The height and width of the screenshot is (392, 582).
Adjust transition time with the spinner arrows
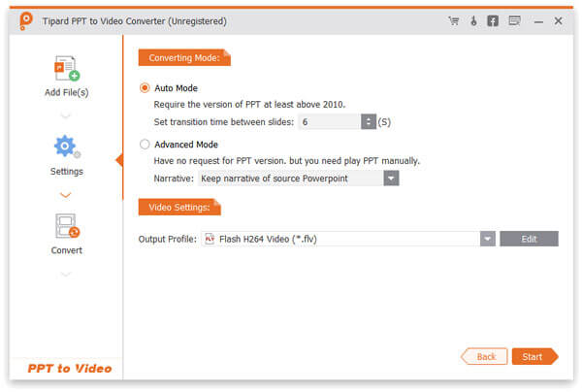[369, 121]
